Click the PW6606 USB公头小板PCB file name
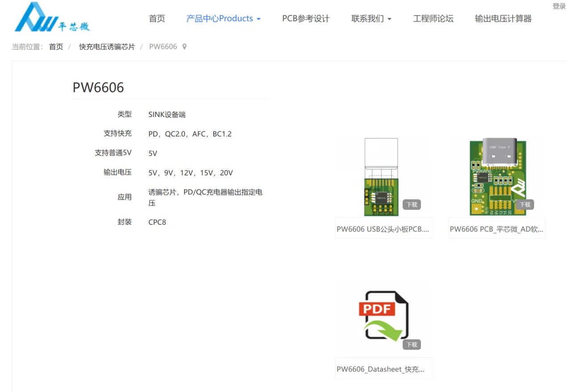The image size is (567, 392). click(x=383, y=228)
